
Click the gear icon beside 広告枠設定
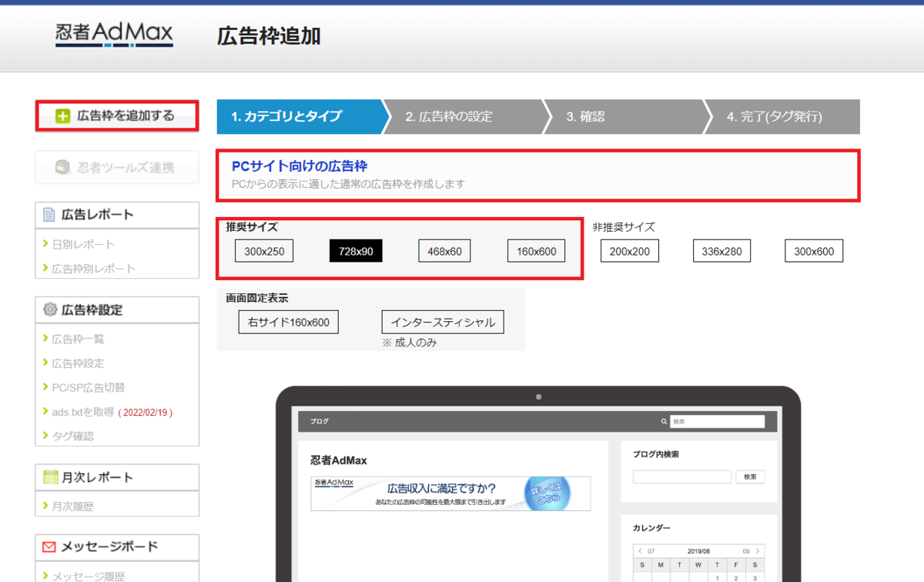click(x=50, y=309)
